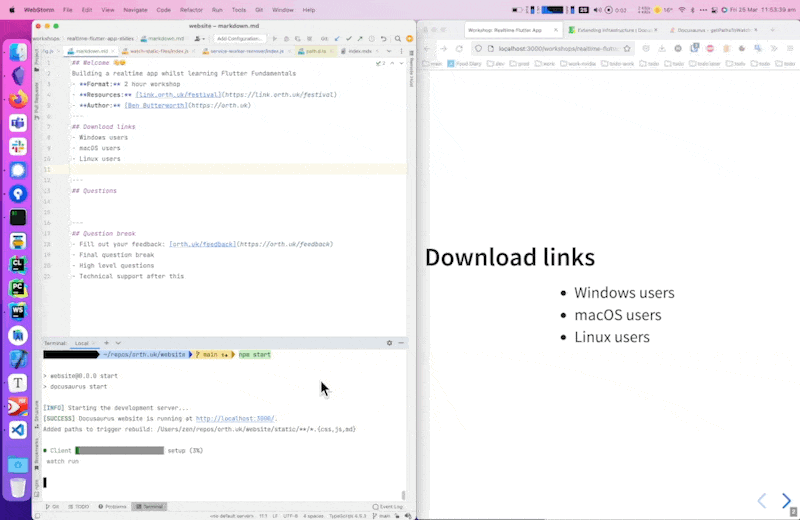Add a new terminal tab with plus

tap(106, 343)
